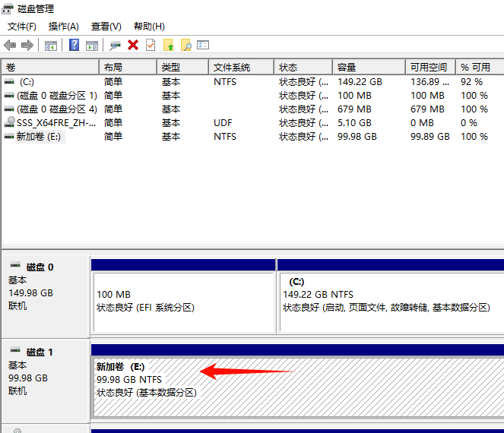The image size is (504, 433).
Task: Sort by the 类型 column header
Action: (x=183, y=67)
